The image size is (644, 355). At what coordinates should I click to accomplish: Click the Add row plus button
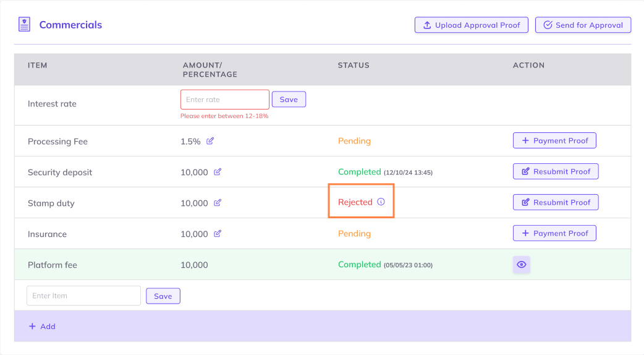pyautogui.click(x=42, y=327)
